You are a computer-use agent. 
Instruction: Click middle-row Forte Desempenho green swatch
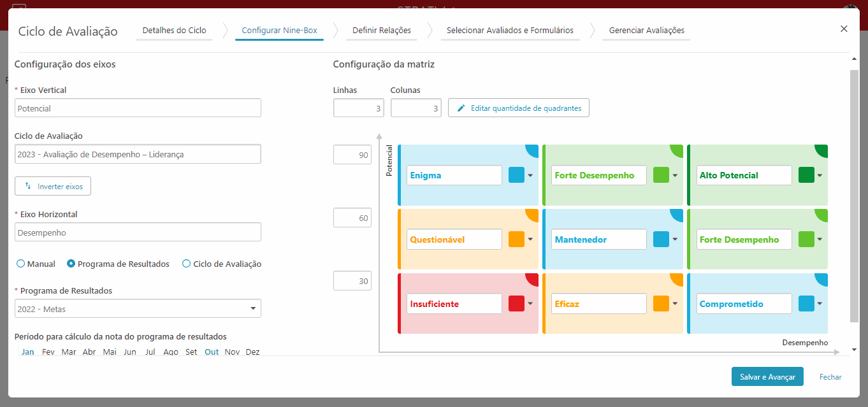[x=806, y=239]
